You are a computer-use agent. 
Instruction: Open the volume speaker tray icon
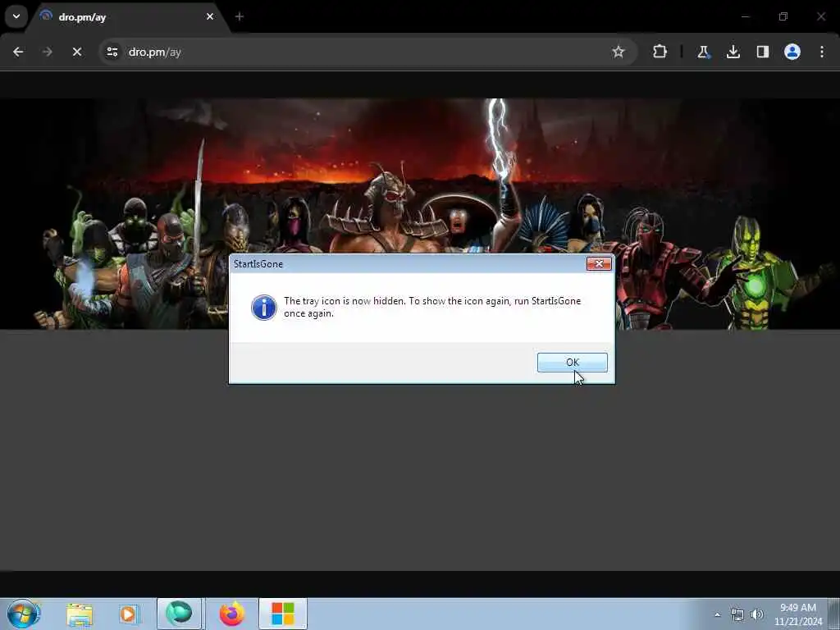click(x=757, y=614)
